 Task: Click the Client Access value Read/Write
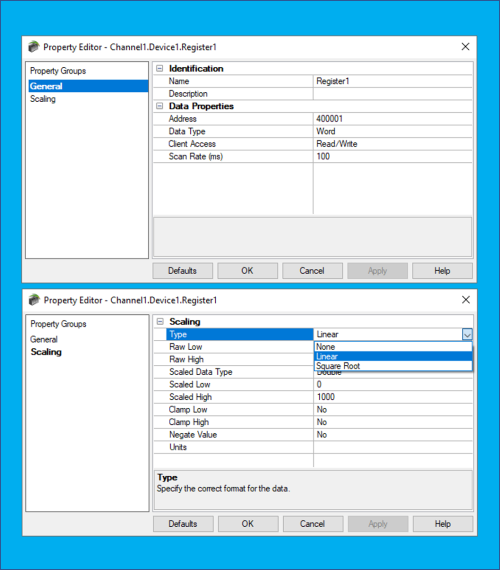393,144
